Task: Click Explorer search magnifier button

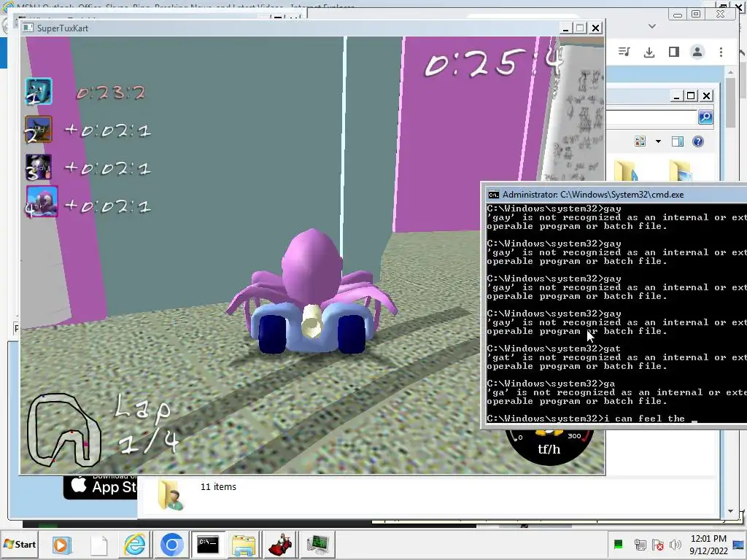Action: coord(705,117)
